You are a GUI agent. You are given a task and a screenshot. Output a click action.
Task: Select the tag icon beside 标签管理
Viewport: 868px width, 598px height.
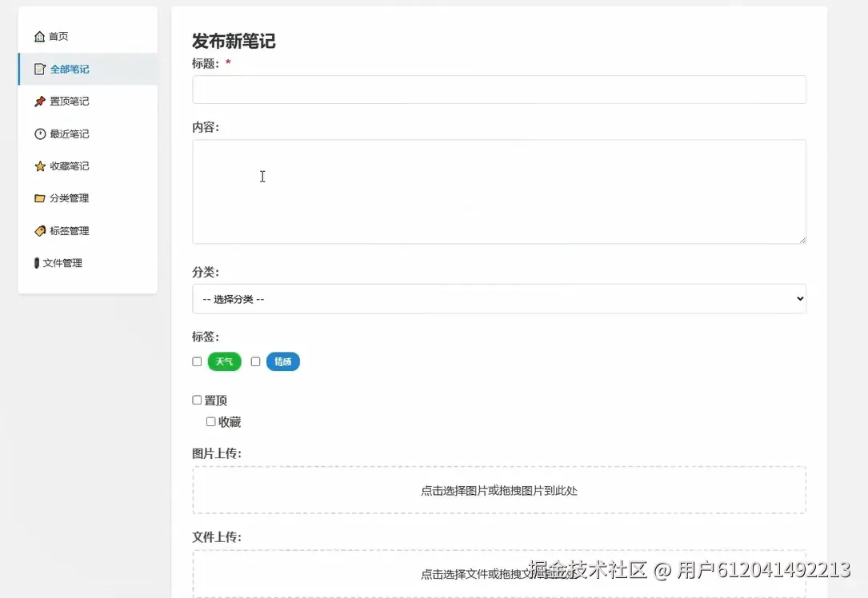tap(40, 230)
